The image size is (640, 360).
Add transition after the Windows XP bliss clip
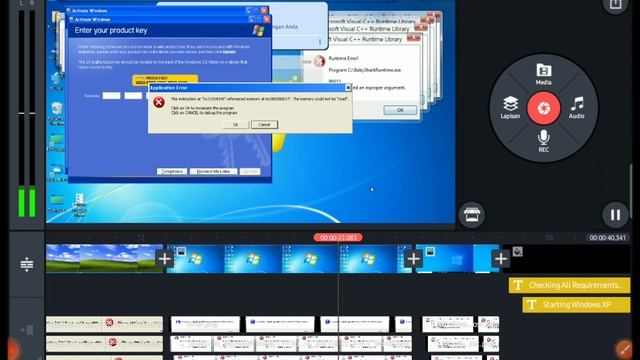tap(164, 259)
